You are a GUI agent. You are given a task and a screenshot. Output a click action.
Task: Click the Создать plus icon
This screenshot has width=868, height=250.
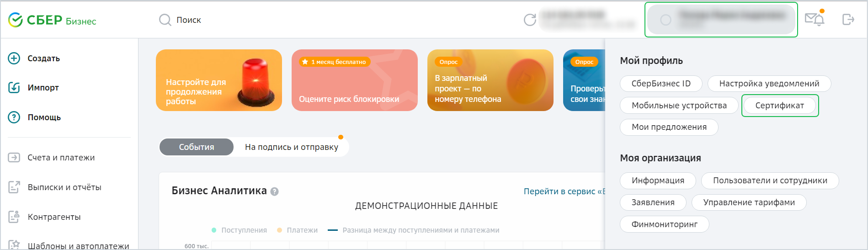point(14,59)
